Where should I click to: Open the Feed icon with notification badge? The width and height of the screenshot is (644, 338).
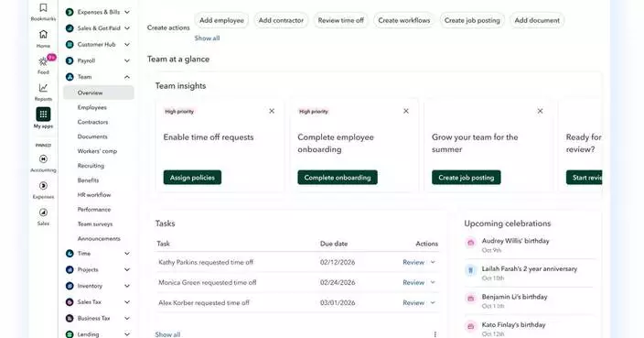pos(43,61)
